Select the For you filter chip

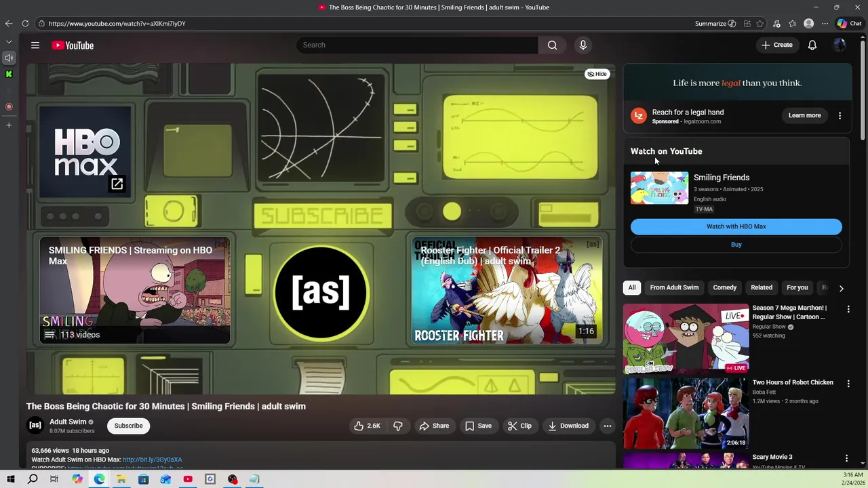pyautogui.click(x=797, y=287)
